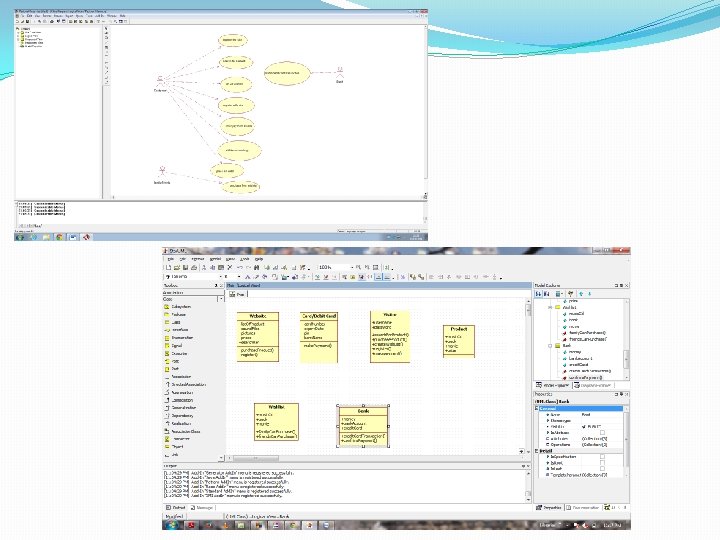Viewport: 720px width, 540px height.
Task: Open the Help menu in Rational Rose window
Action: coord(123,16)
